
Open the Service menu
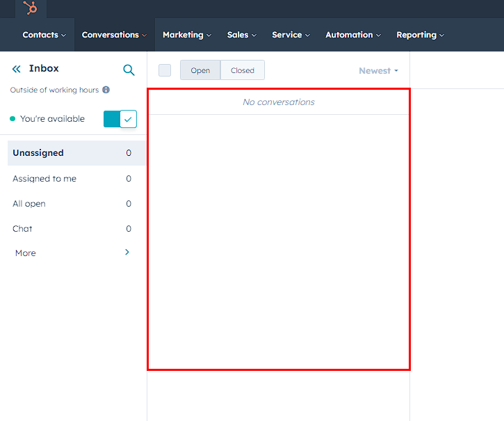point(291,35)
